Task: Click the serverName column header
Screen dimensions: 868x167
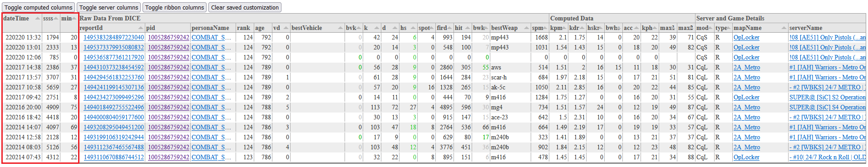Action: coord(805,28)
